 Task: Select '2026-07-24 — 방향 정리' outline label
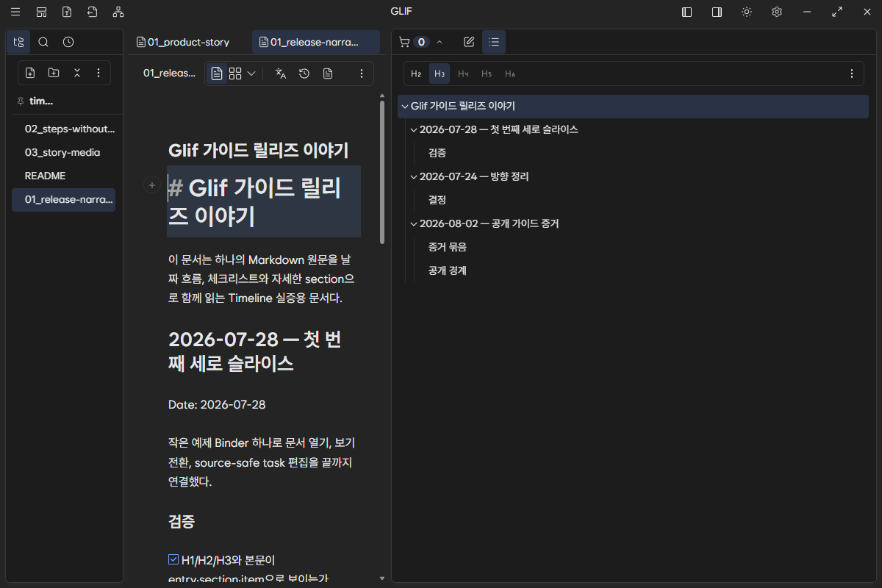click(474, 176)
